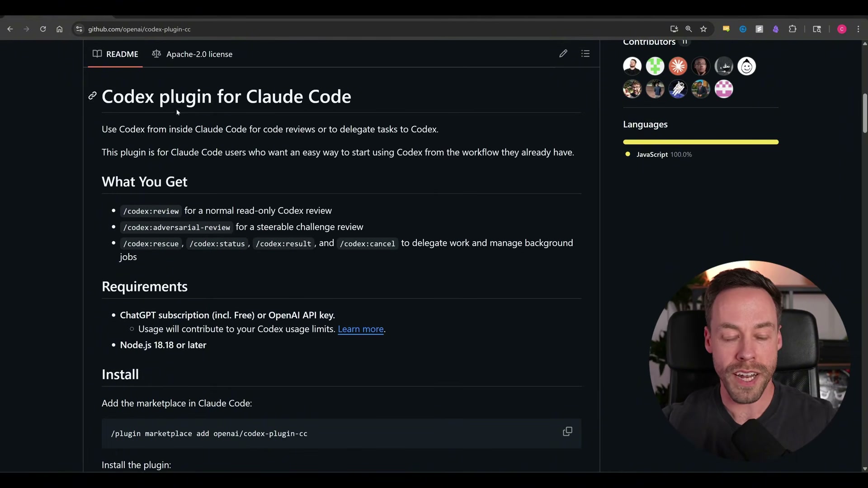Edit the README with the pencil icon

(563, 53)
